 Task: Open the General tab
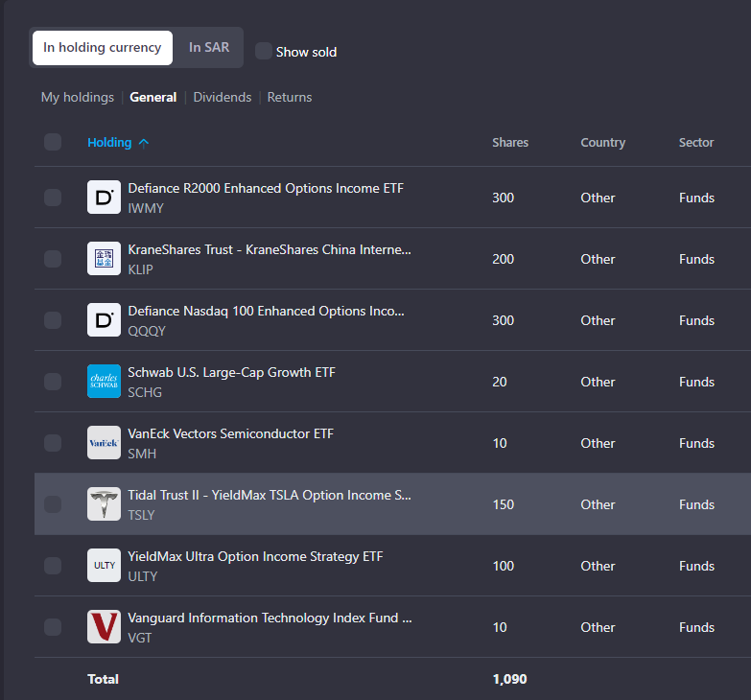153,97
